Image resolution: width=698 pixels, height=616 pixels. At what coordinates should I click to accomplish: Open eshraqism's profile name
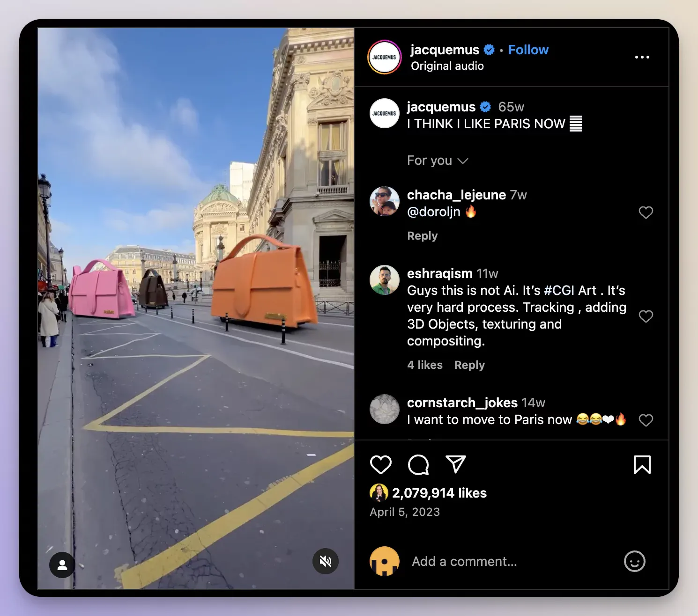[x=440, y=273]
